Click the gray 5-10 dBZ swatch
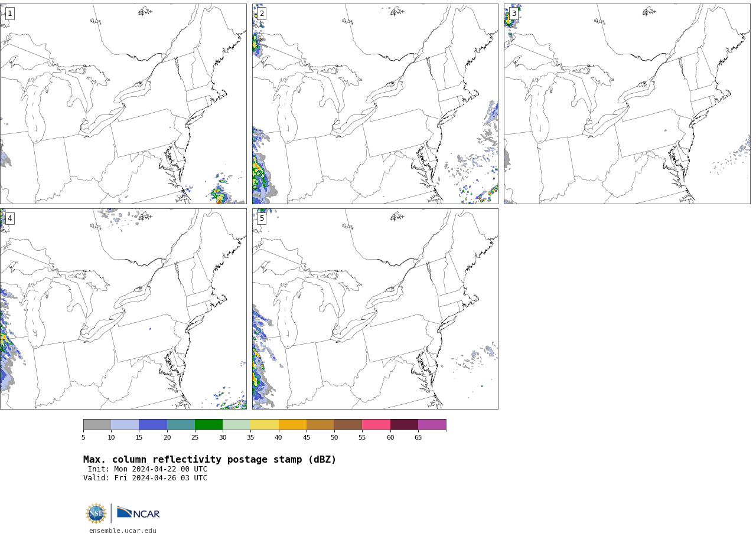Image resolution: width=756 pixels, height=537 pixels. (x=97, y=425)
